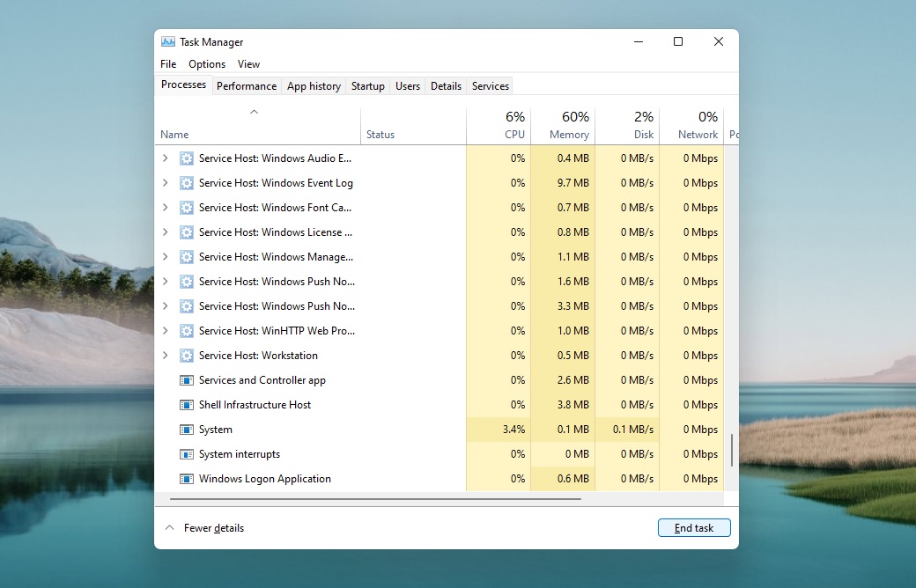Click the System interrupts process icon
This screenshot has height=588, width=916.
point(186,454)
